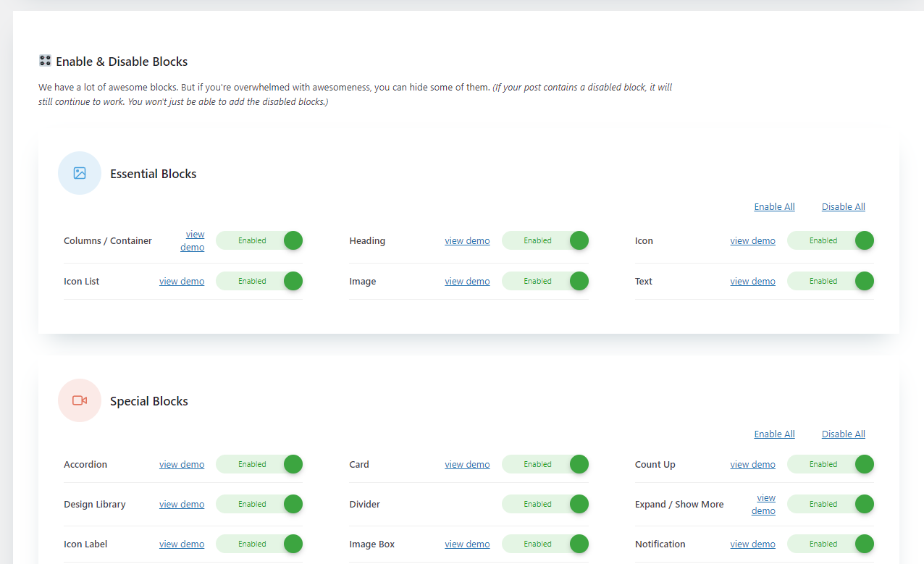Open view demo for Expand / Show More
924x564 pixels.
pos(763,504)
